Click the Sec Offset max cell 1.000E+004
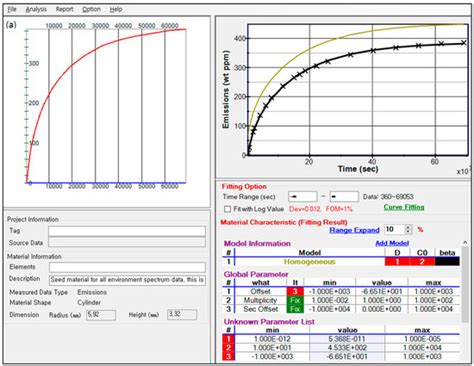This screenshot has height=366, width=474. point(434,309)
